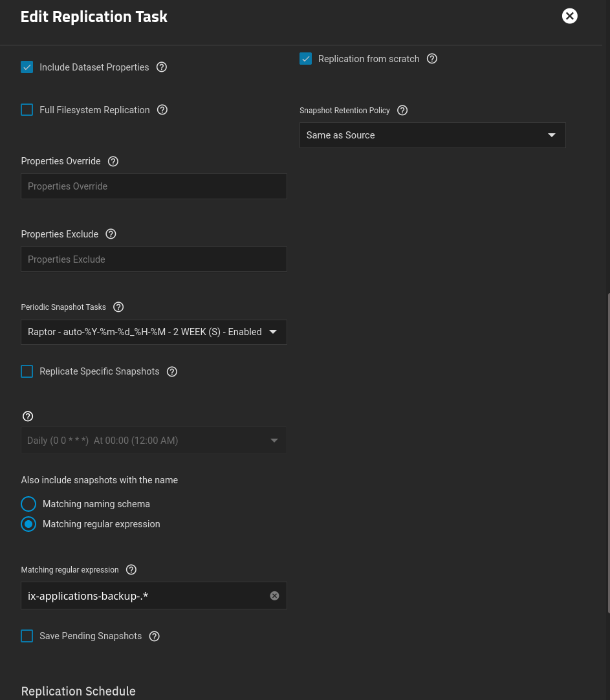Open help tooltip for Properties Override
Screen dimensions: 610x700
(113, 161)
